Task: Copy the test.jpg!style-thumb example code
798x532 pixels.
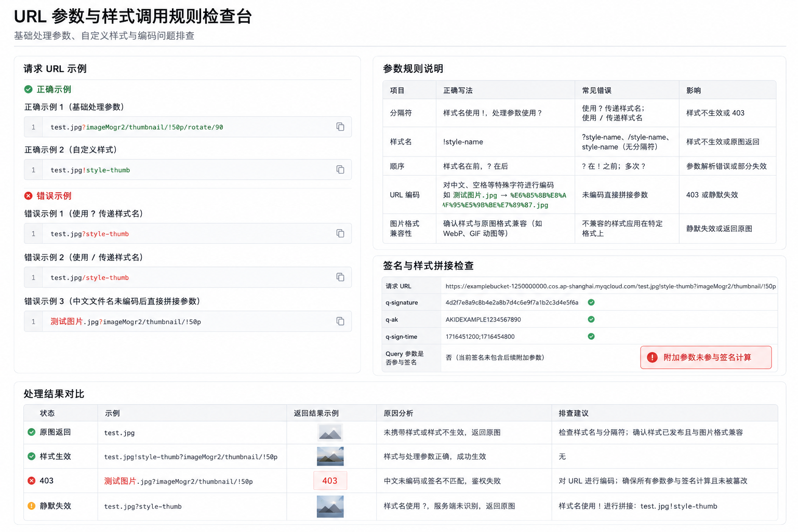Action: coord(340,170)
